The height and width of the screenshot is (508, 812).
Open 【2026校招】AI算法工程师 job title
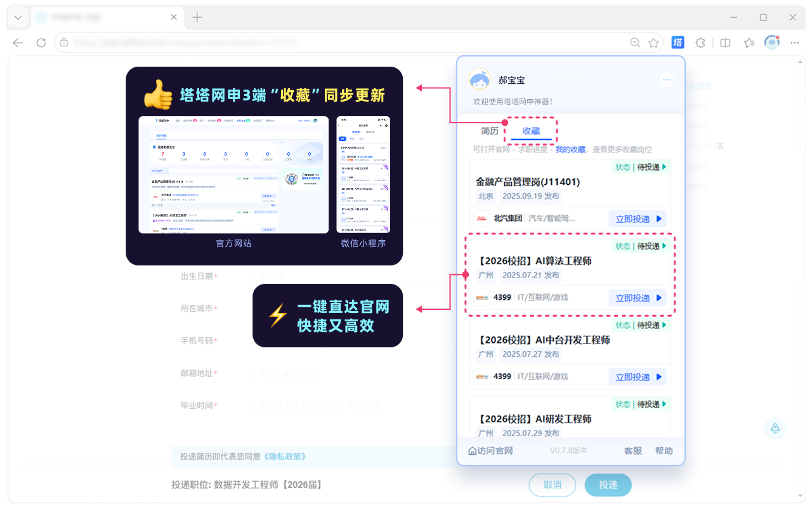534,261
